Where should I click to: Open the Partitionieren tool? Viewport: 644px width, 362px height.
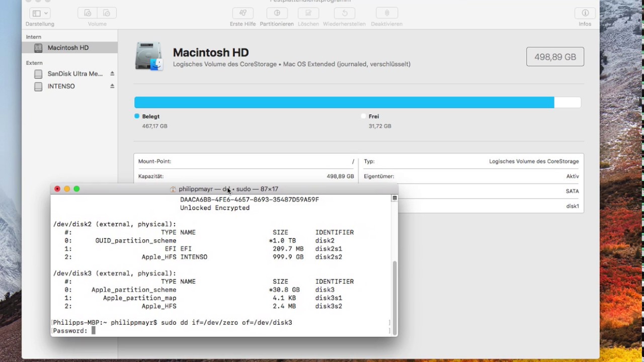277,13
